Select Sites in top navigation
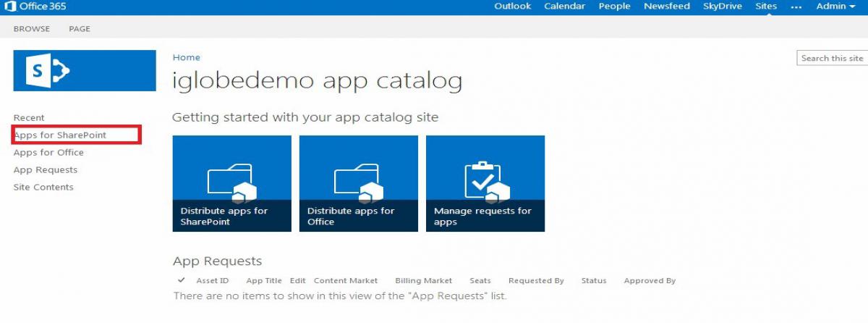 766,7
